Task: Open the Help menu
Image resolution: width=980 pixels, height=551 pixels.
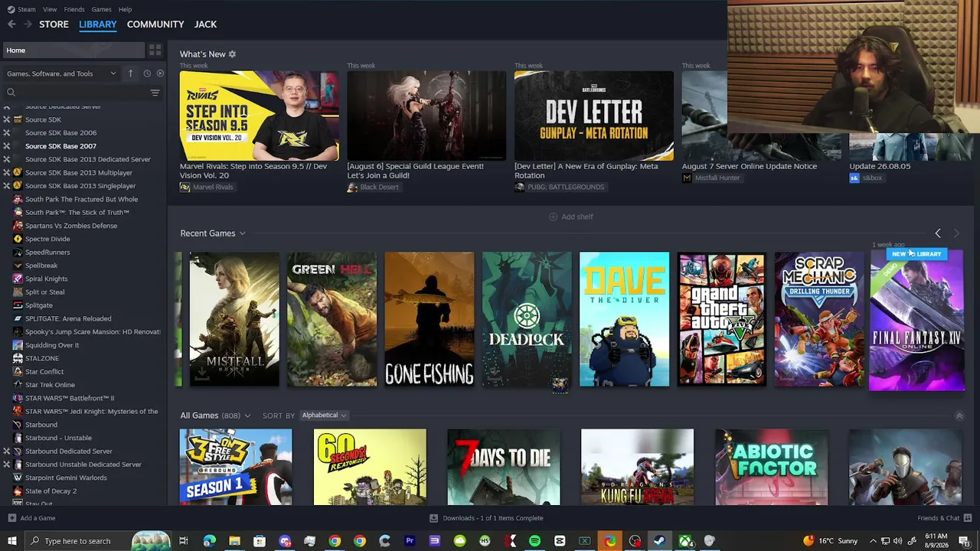Action: pos(125,9)
